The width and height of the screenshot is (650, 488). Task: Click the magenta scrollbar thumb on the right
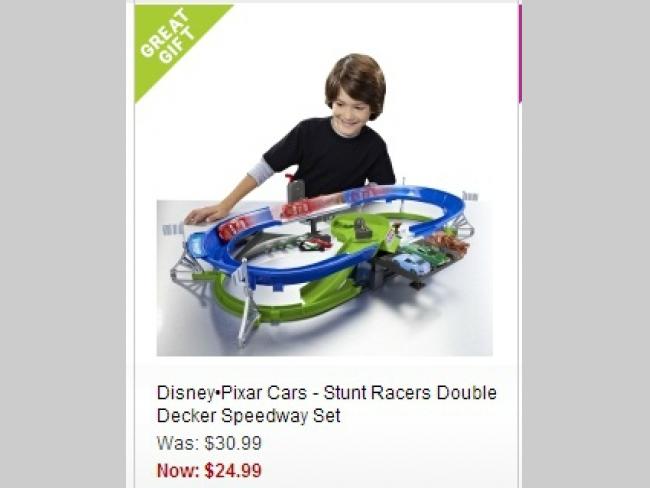point(520,54)
